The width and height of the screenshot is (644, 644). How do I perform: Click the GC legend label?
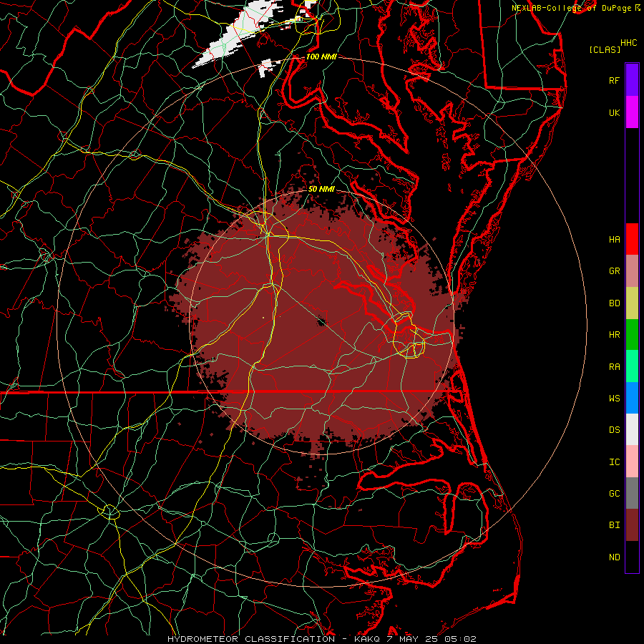point(614,494)
